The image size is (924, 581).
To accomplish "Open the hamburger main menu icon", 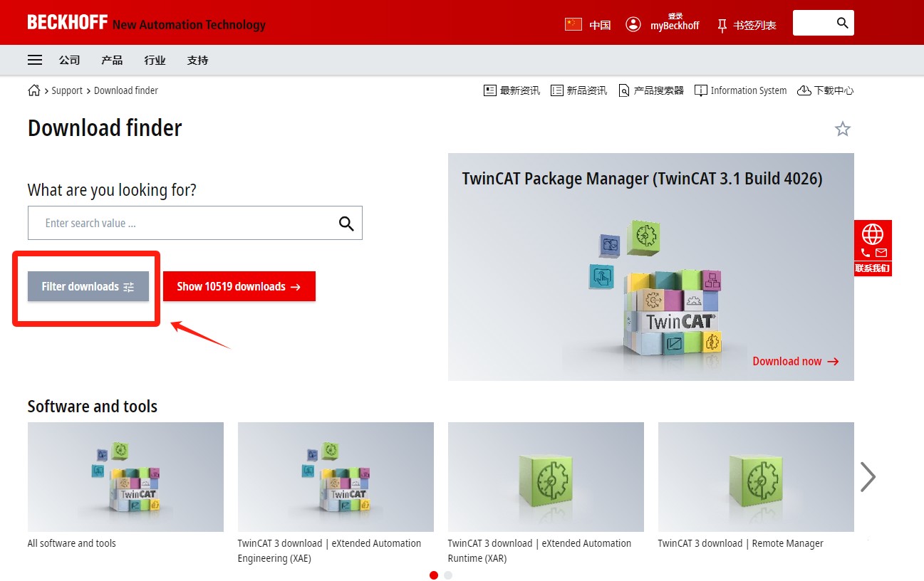I will (x=35, y=61).
